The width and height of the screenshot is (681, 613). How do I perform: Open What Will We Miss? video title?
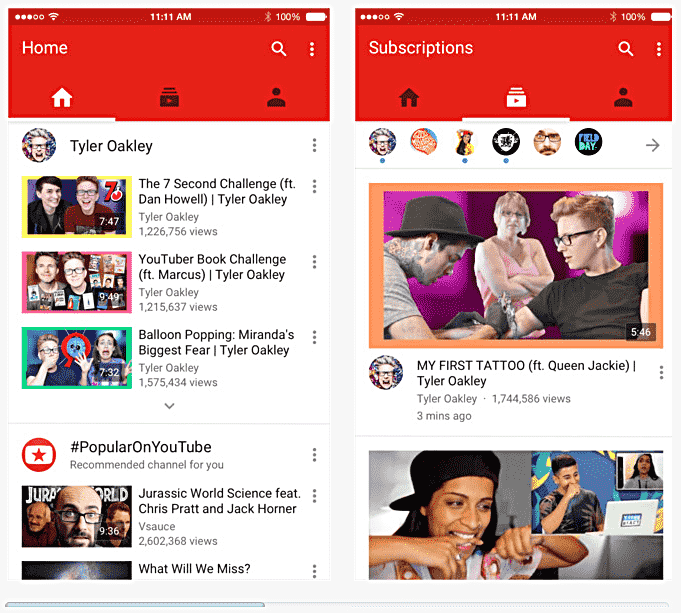pyautogui.click(x=195, y=569)
